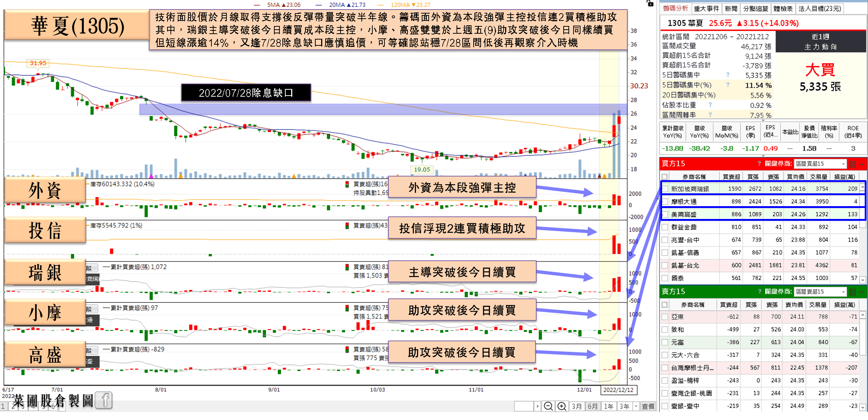Screen dimensions: 868x420
Task: Open the help tooltip for 買方15 panel
Action: click(759, 163)
